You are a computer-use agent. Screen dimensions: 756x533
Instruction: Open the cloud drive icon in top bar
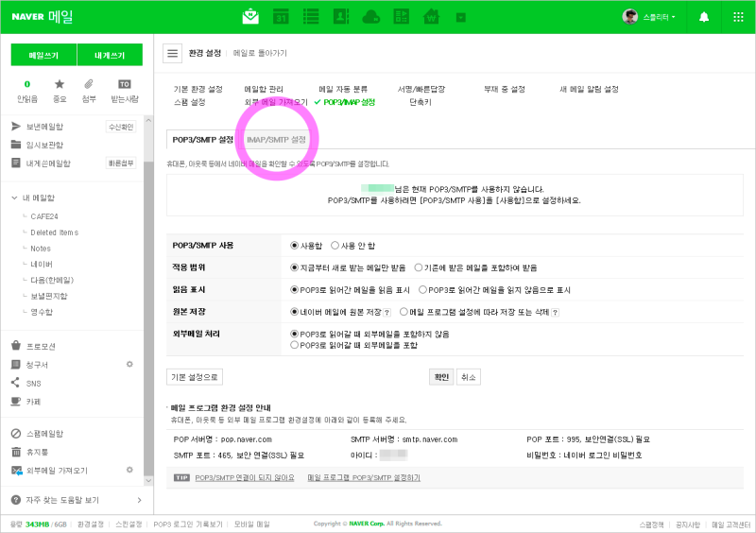pyautogui.click(x=370, y=17)
